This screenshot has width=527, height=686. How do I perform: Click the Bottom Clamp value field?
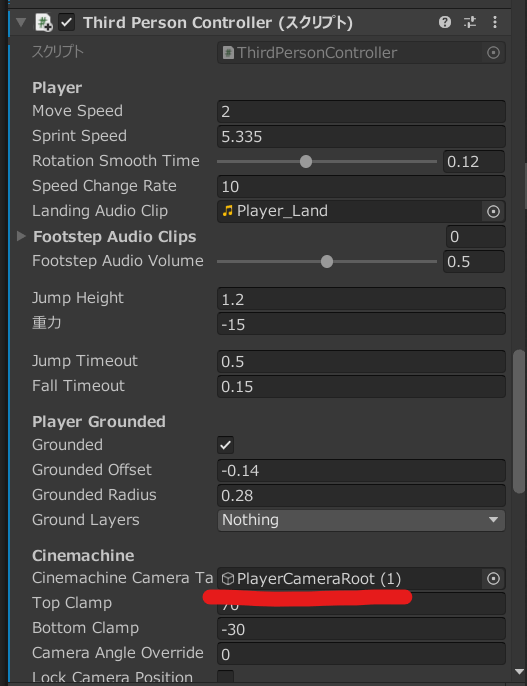pyautogui.click(x=361, y=629)
